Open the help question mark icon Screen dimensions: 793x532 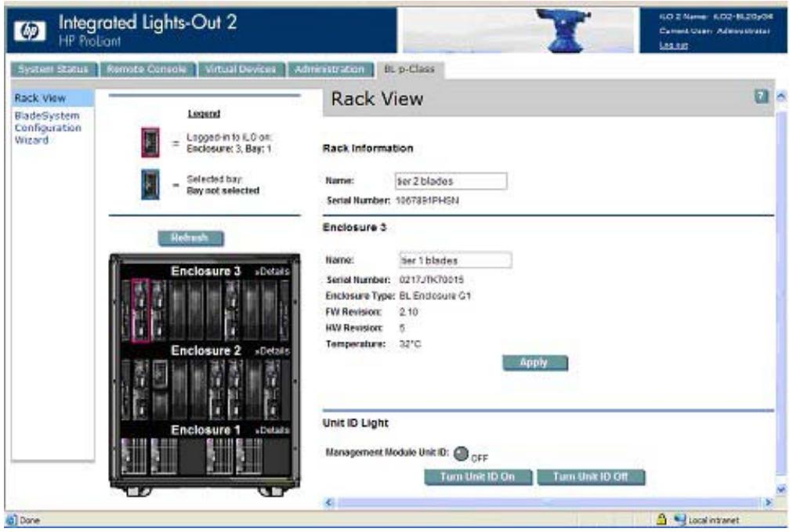[x=761, y=96]
